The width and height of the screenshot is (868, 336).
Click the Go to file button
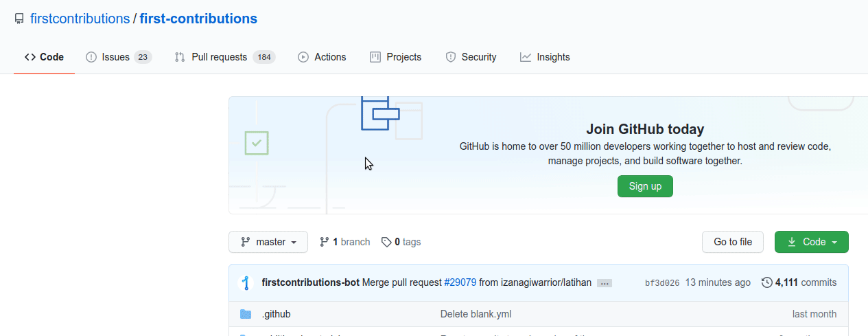tap(733, 242)
